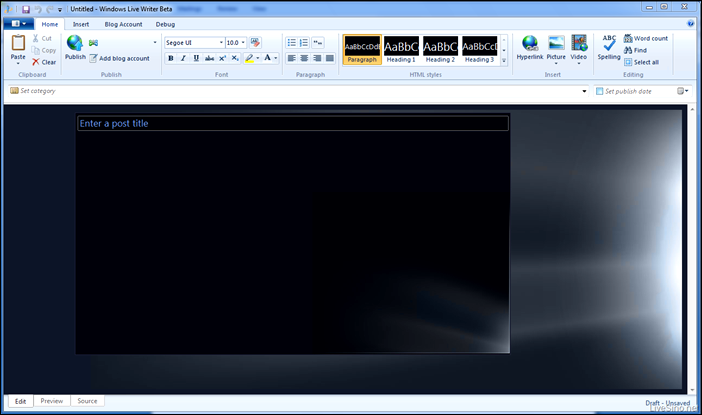Click the Video insert icon

[x=579, y=44]
